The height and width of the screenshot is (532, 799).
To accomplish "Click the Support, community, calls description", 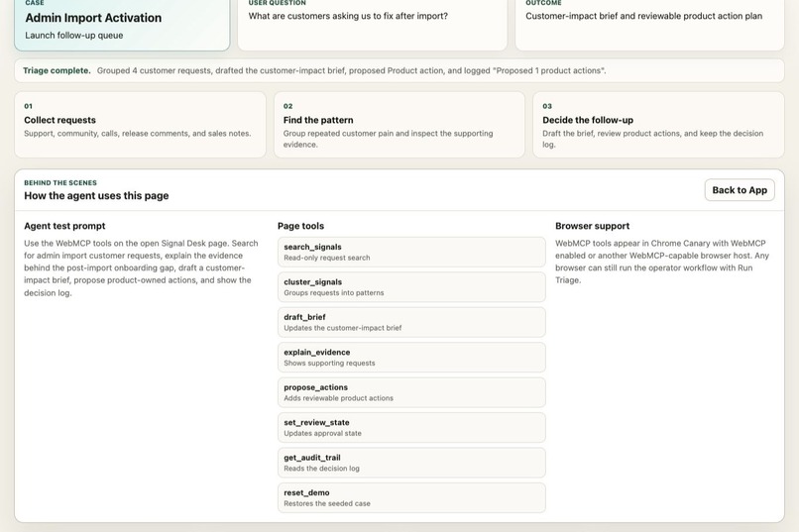I will coord(138,134).
